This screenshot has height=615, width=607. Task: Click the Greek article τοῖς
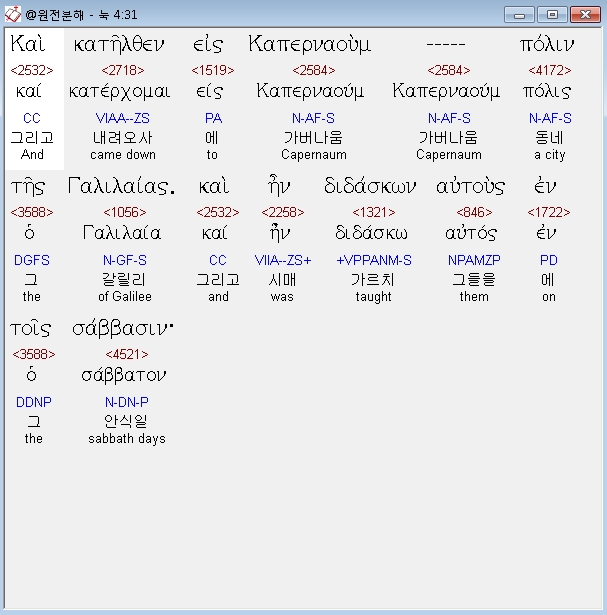[30, 329]
